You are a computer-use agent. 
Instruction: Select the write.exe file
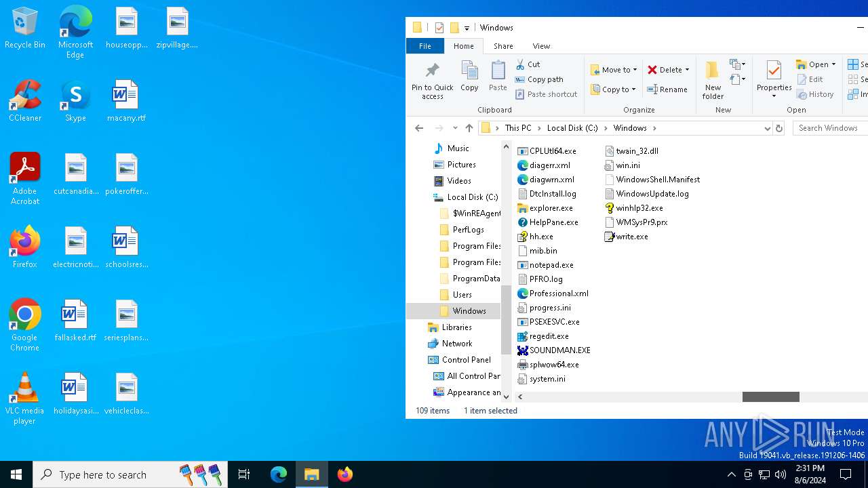626,237
